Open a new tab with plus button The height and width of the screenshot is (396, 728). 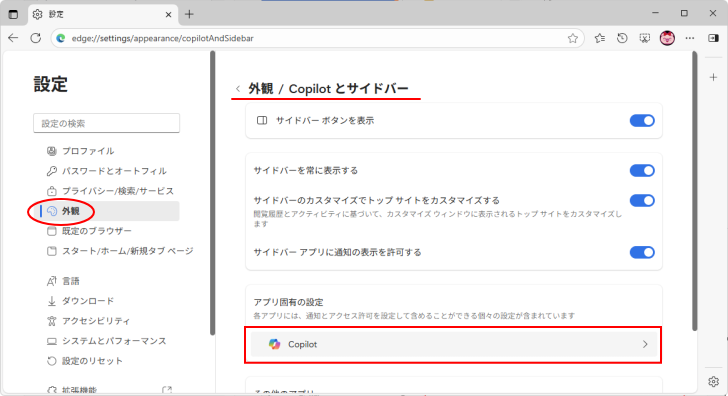[x=189, y=14]
